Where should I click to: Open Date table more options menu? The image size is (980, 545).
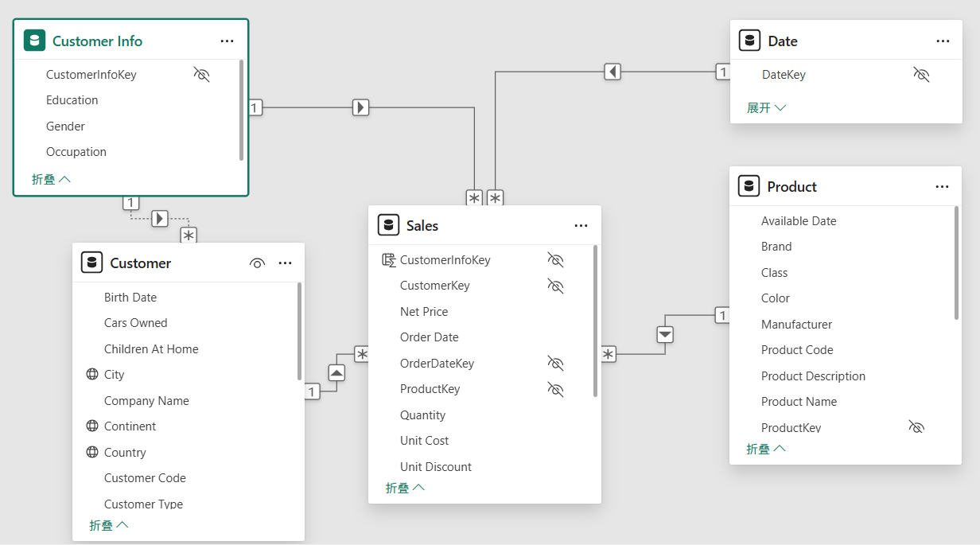click(943, 41)
